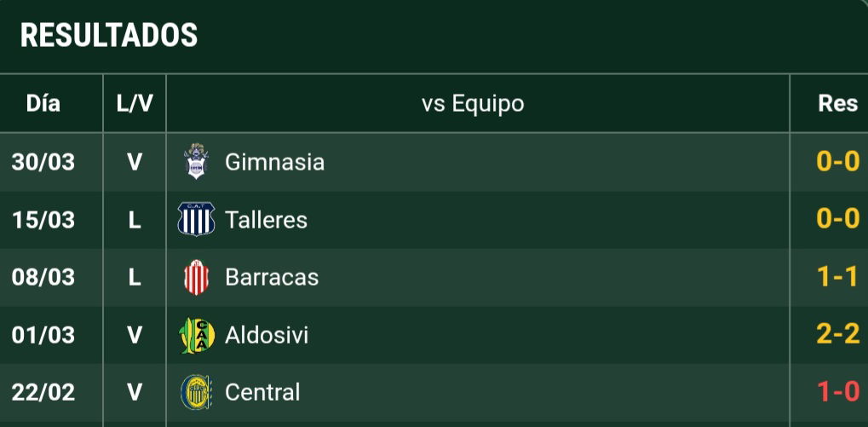The image size is (868, 427).
Task: Click the Barracas red-striped crest
Action: point(196,277)
